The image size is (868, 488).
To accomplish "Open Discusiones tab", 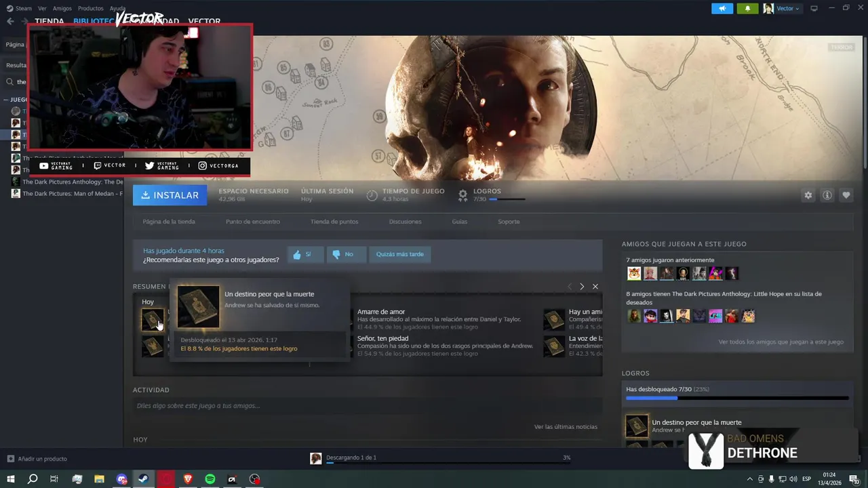I will pyautogui.click(x=405, y=222).
